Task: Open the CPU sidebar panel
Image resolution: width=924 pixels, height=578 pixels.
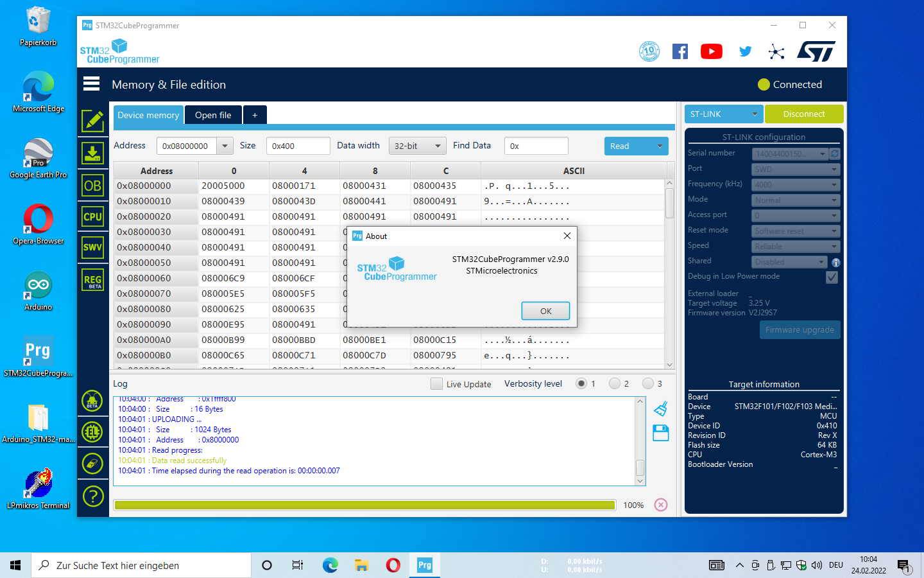Action: [93, 216]
